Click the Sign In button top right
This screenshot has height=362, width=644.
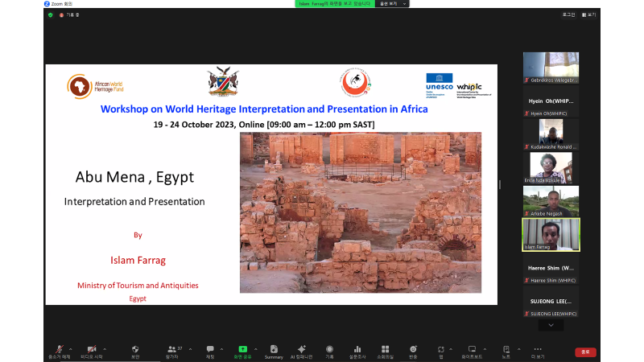[x=568, y=14]
